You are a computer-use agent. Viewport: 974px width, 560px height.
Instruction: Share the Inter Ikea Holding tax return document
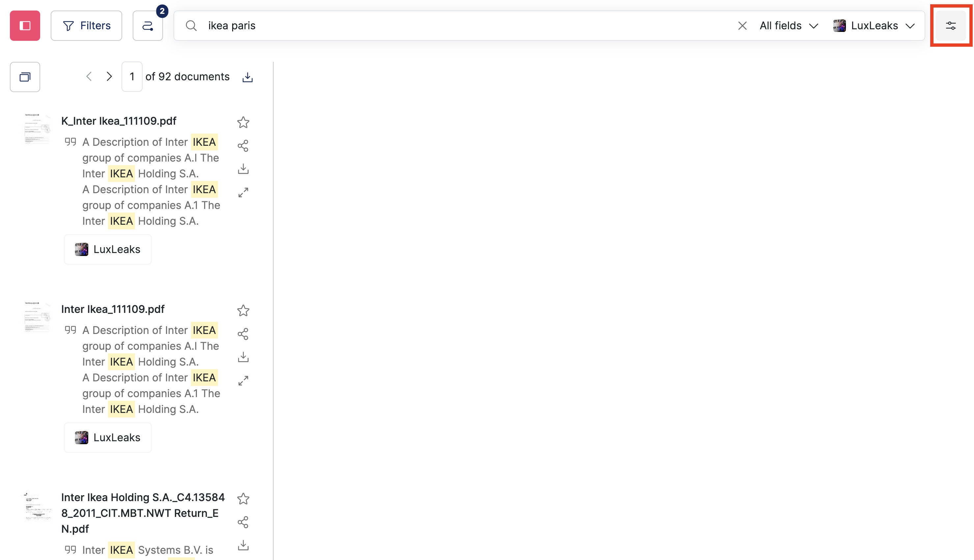(243, 522)
